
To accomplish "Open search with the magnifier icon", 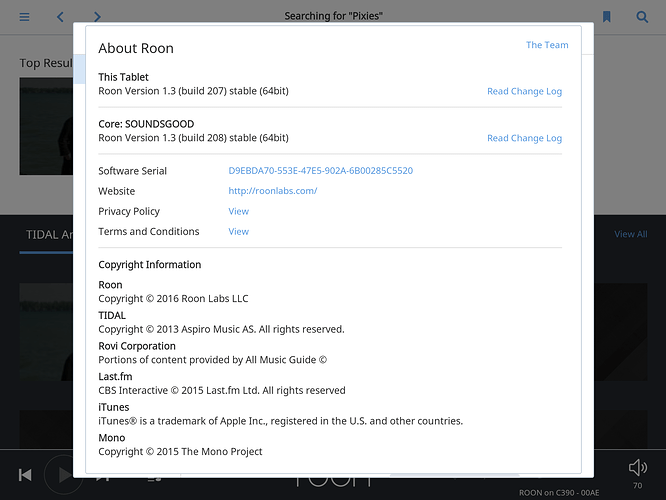I will point(642,17).
